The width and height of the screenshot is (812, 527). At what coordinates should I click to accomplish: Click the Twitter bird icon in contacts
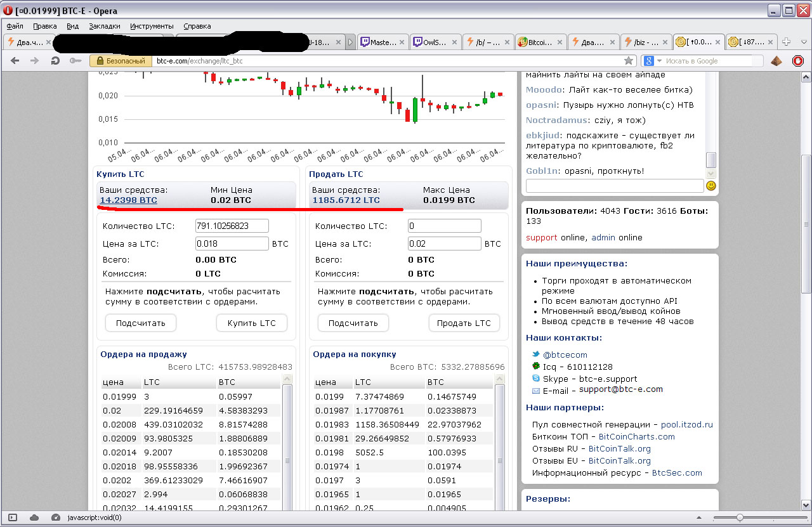pyautogui.click(x=536, y=355)
